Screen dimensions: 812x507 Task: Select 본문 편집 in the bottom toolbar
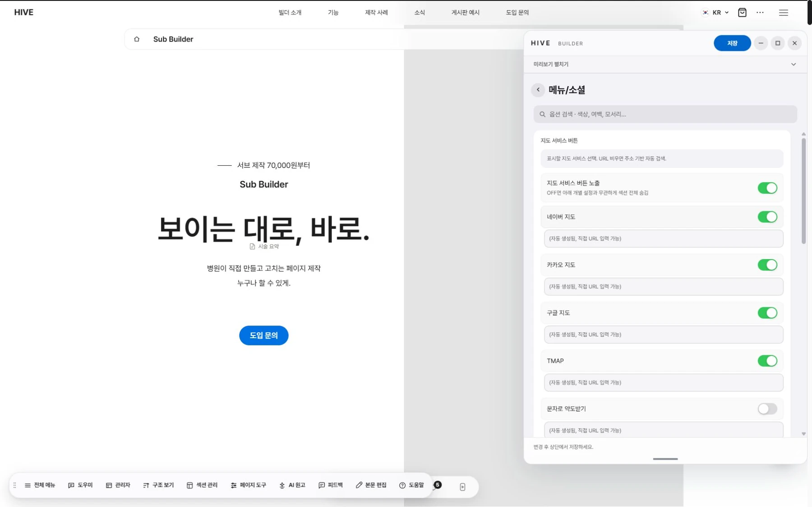coord(371,485)
